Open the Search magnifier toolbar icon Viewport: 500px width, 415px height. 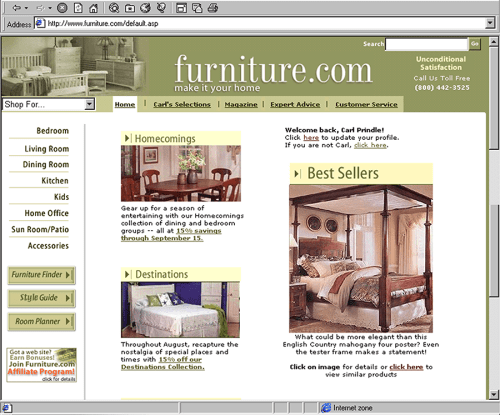coord(114,8)
